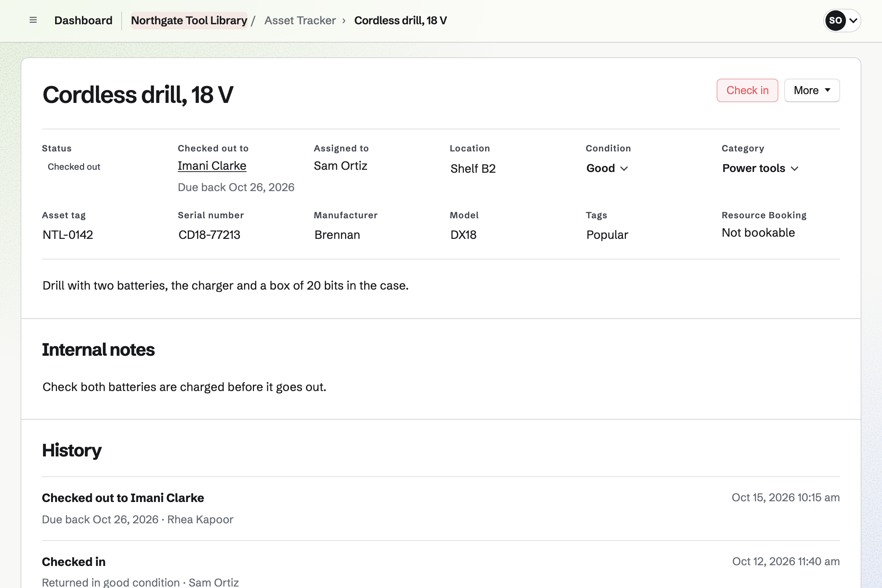Open the hamburger navigation menu
The height and width of the screenshot is (588, 882).
point(33,20)
